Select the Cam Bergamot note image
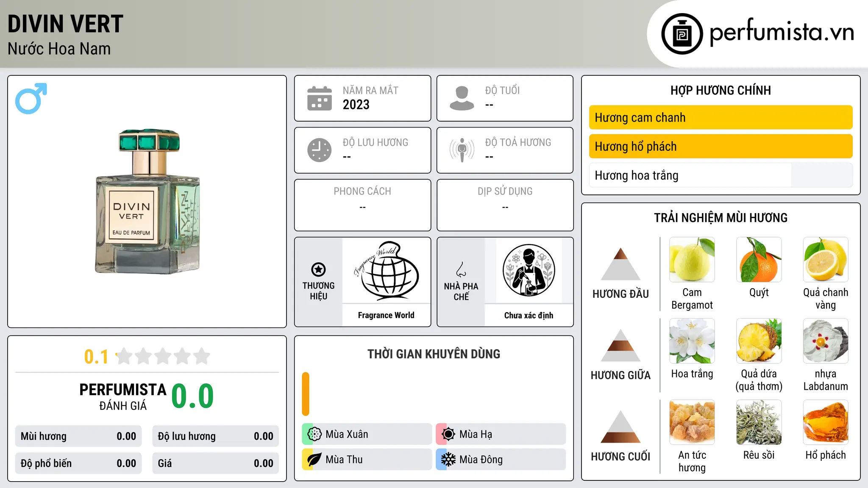Viewport: 868px width, 488px height. point(692,260)
